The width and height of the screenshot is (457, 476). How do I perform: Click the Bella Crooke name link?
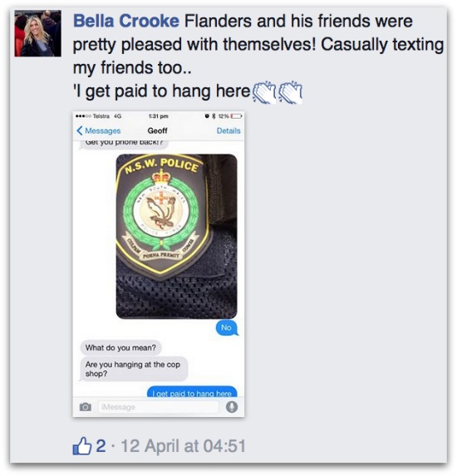coord(126,22)
